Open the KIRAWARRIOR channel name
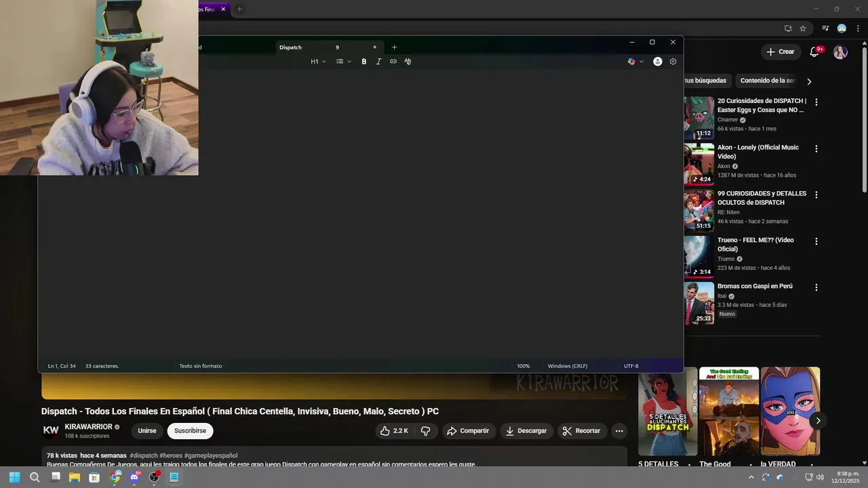 click(89, 427)
